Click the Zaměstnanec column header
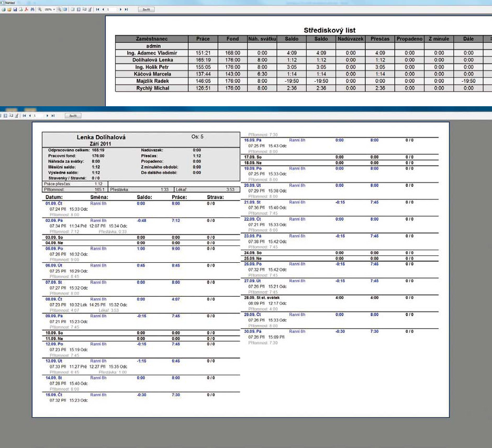Viewport: 492px width, 448px height. (x=152, y=39)
